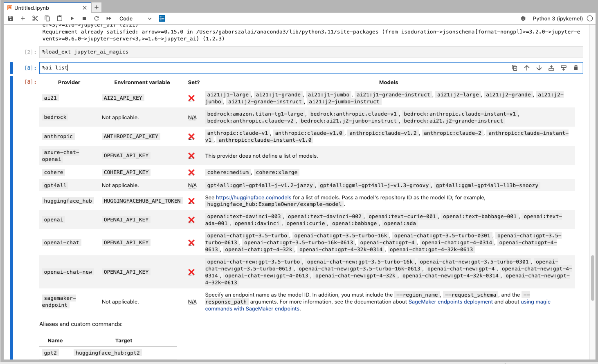Click the gpt4all provider cell

click(55, 185)
